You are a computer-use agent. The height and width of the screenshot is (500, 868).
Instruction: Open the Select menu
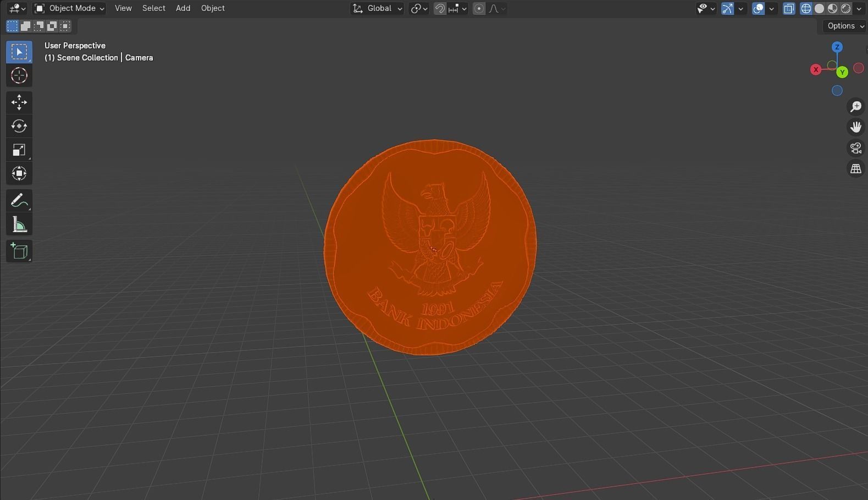point(154,8)
